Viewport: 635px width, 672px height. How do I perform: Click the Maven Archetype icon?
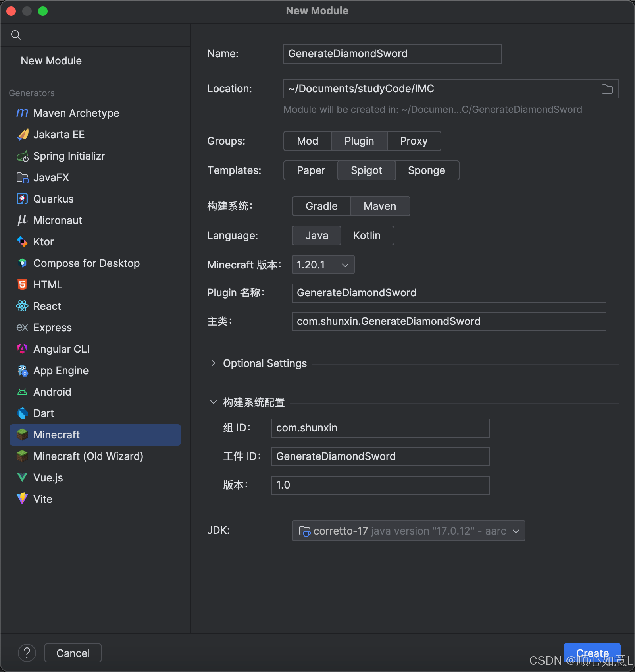22,113
